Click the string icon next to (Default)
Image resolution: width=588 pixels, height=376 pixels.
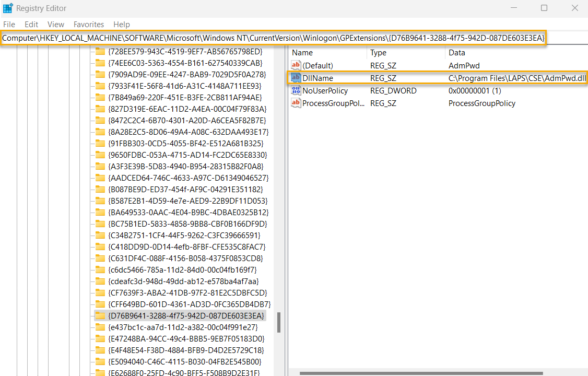[x=296, y=65]
